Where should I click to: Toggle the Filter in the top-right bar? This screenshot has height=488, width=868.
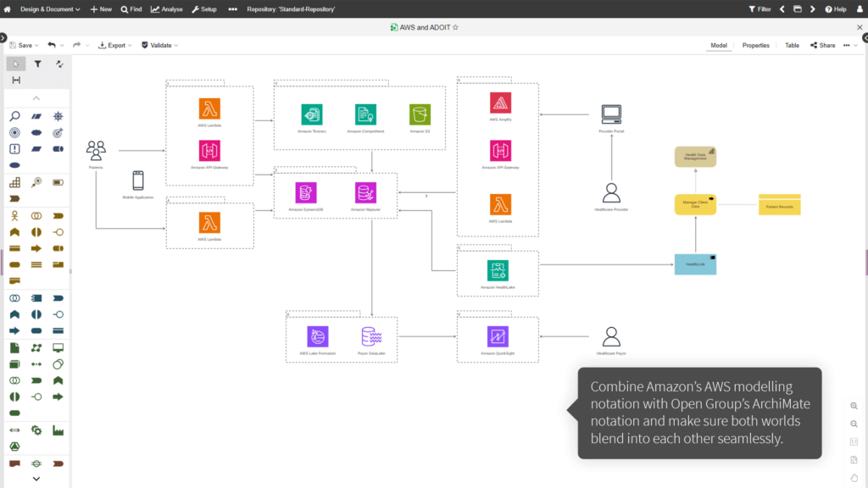point(759,9)
